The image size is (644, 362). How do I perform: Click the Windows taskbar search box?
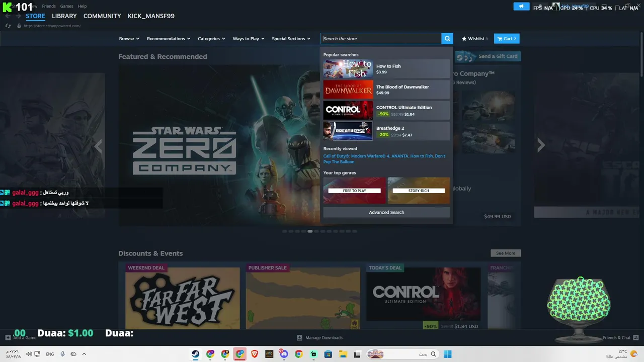[x=402, y=354]
